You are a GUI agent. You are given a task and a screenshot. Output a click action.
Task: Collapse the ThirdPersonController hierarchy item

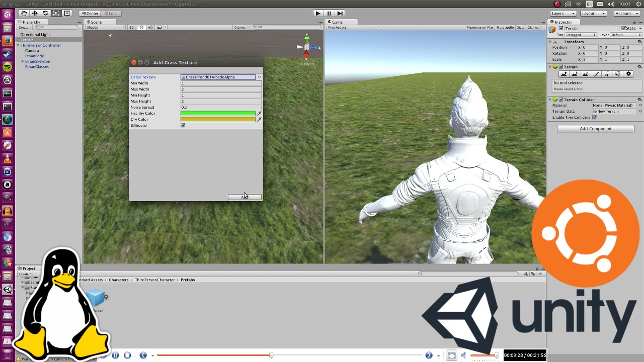(18, 45)
